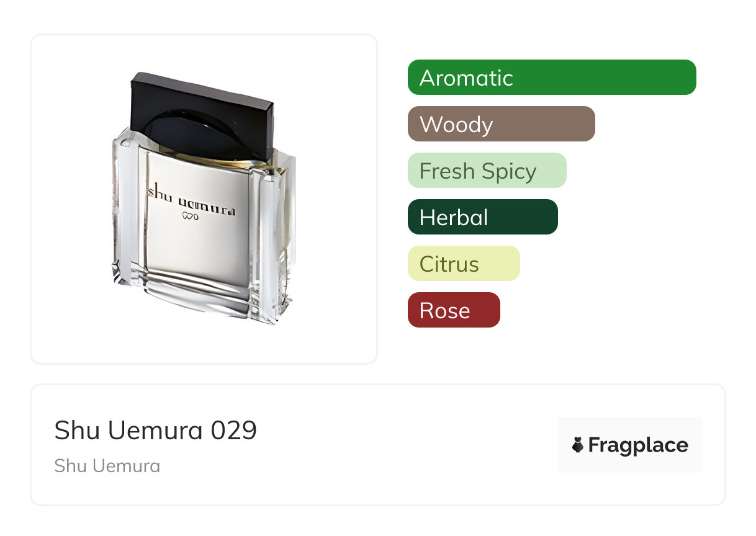Screen dimensions: 756x536
Task: Choose the light green Fresh Spicy accord
Action: click(x=487, y=171)
